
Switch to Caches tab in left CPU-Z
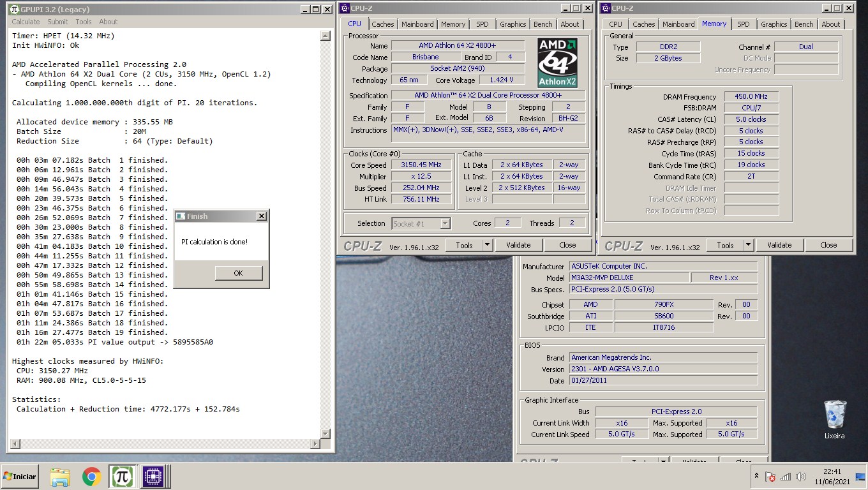[383, 24]
